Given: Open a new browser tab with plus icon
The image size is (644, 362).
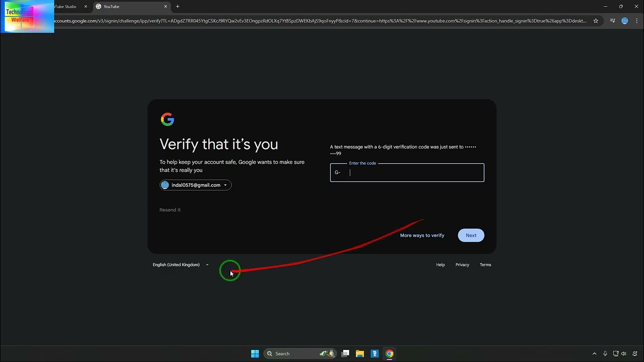Looking at the screenshot, I should click(178, 7).
